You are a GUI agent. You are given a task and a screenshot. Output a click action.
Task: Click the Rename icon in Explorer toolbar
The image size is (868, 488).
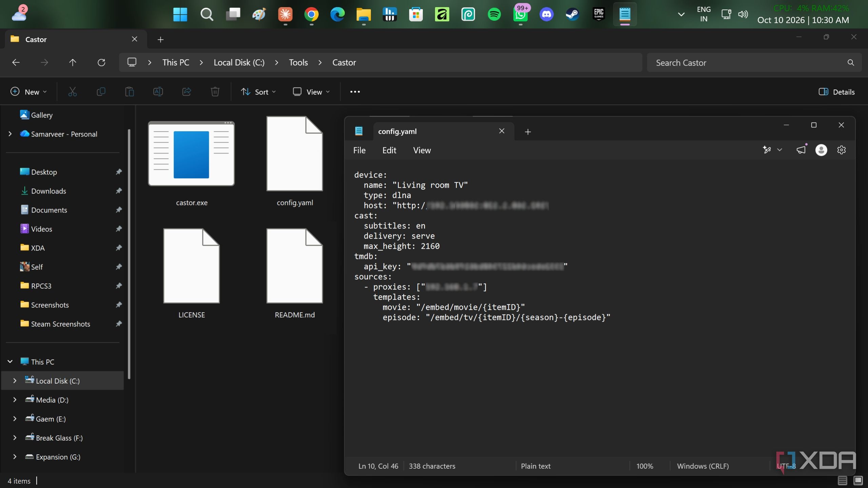[158, 92]
